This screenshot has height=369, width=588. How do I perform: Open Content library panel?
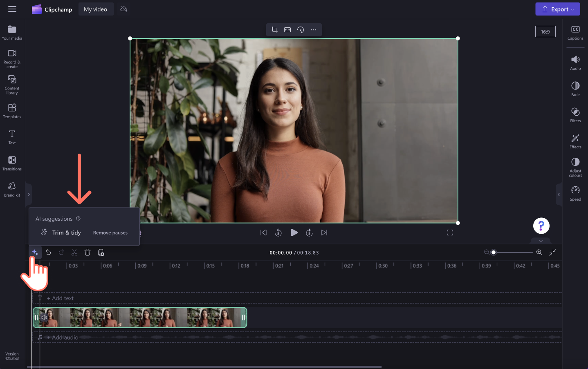pos(12,85)
